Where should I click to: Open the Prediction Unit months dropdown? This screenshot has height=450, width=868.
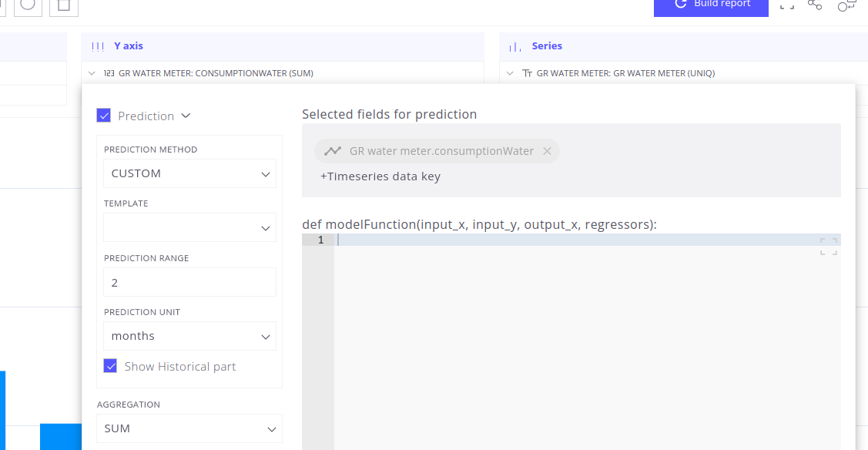(x=189, y=336)
